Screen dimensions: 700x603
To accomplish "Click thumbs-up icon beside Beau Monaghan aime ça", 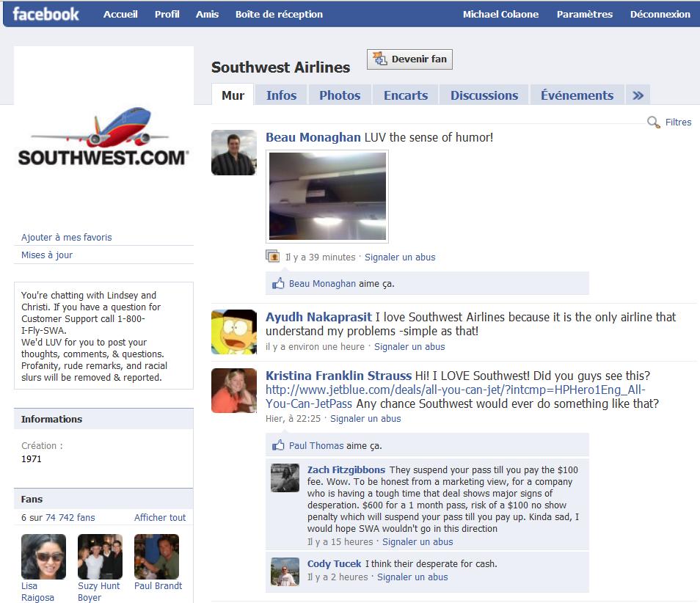I will pos(278,283).
